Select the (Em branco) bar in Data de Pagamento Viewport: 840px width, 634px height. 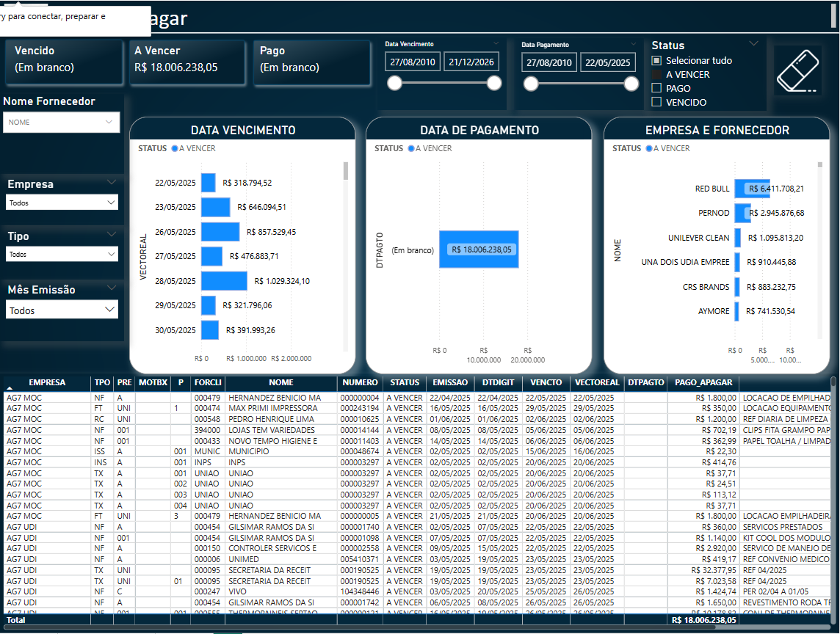[479, 249]
